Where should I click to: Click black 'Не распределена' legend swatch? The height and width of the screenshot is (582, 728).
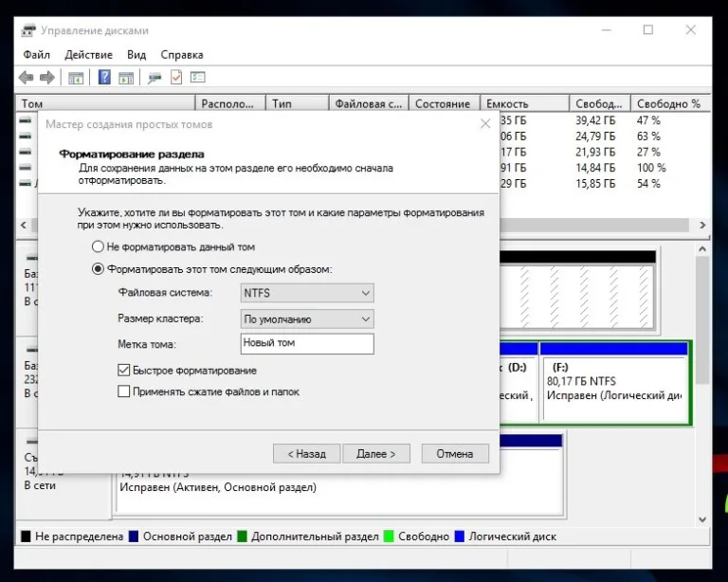(26, 537)
